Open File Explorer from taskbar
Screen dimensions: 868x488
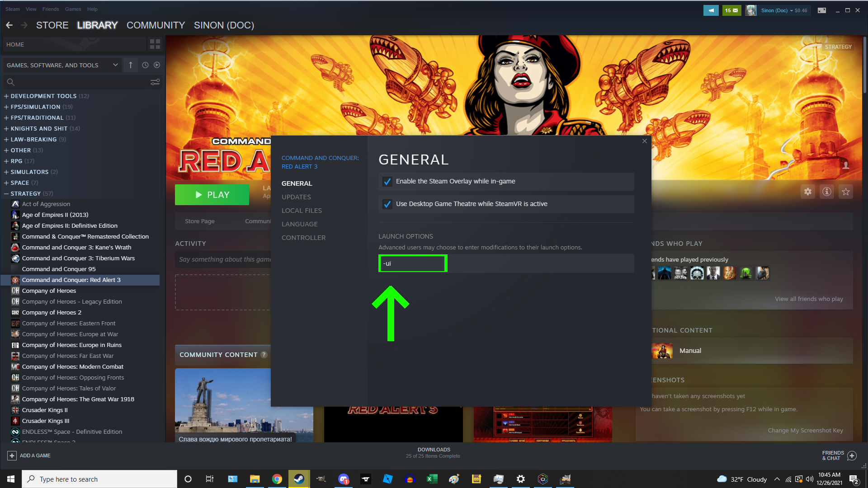[255, 479]
